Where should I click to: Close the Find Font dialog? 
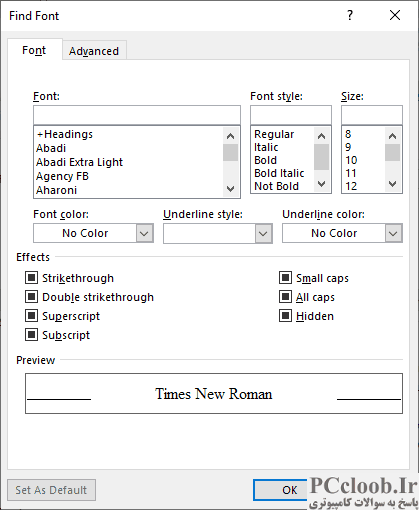tap(395, 15)
